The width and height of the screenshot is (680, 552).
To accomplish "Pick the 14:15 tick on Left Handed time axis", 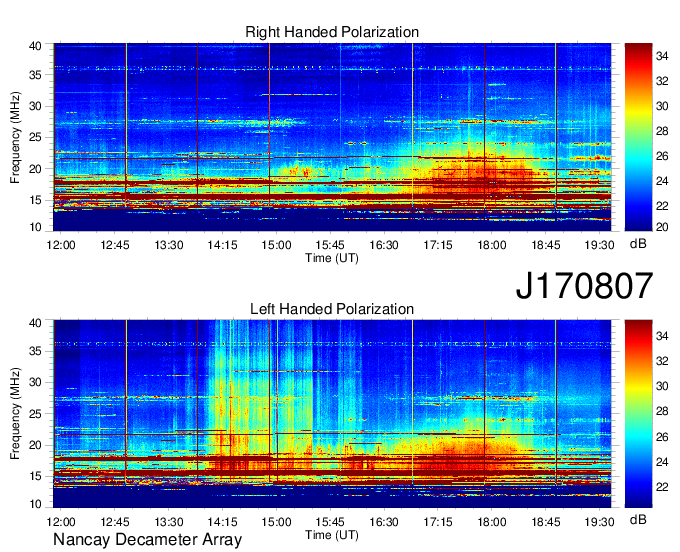I will tap(222, 522).
